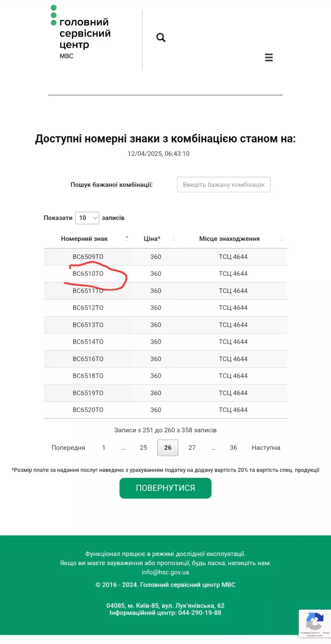Image resolution: width=331 pixels, height=644 pixels.
Task: Sort by Ціна column arrows
Action: click(174, 239)
